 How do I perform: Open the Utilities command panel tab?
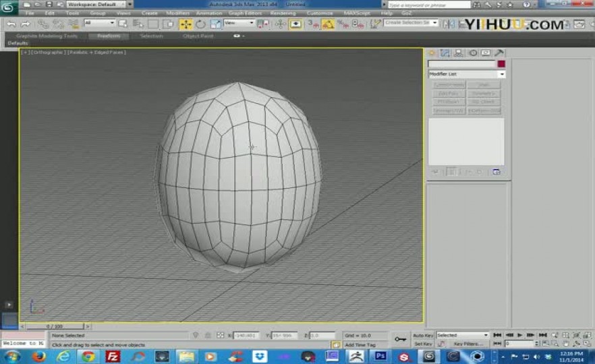pyautogui.click(x=499, y=53)
